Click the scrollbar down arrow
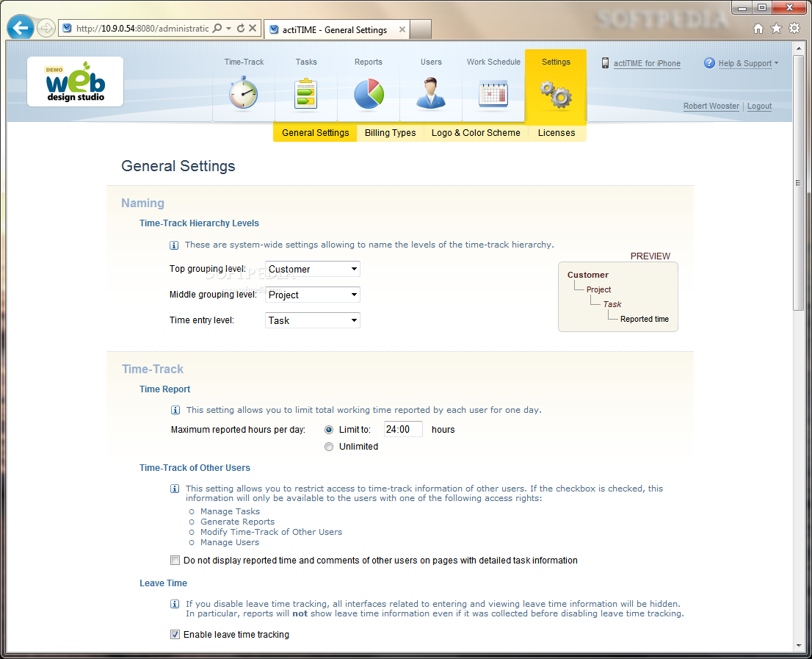The width and height of the screenshot is (812, 659). (798, 646)
